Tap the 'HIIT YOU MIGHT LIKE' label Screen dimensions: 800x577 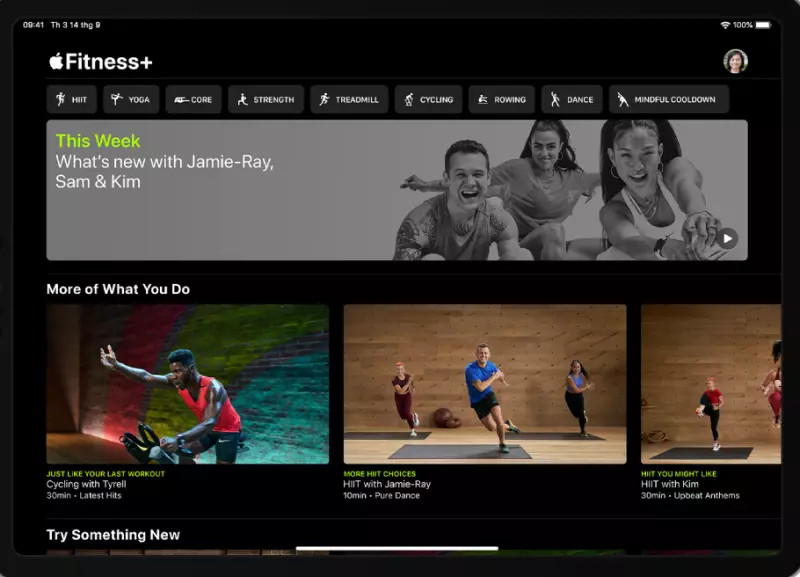(679, 474)
